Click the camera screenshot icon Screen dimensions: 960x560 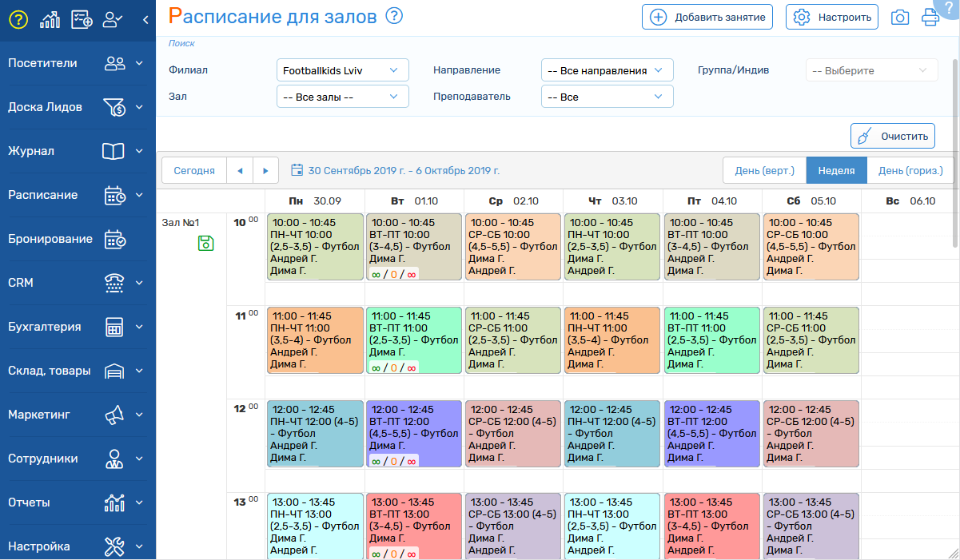coord(900,18)
